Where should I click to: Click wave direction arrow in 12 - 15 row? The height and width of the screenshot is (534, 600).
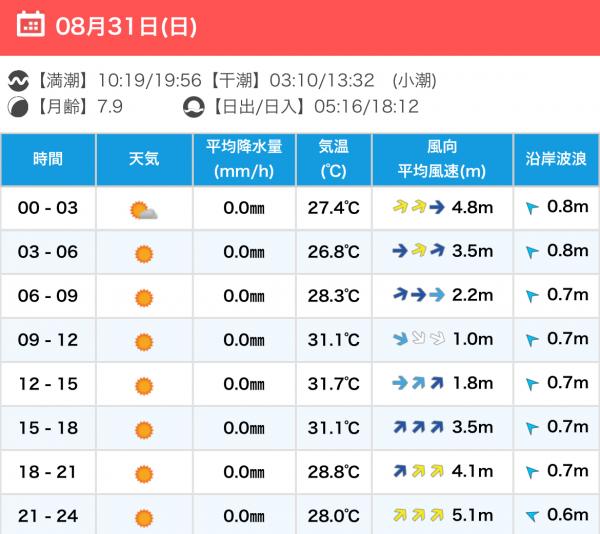pyautogui.click(x=532, y=384)
